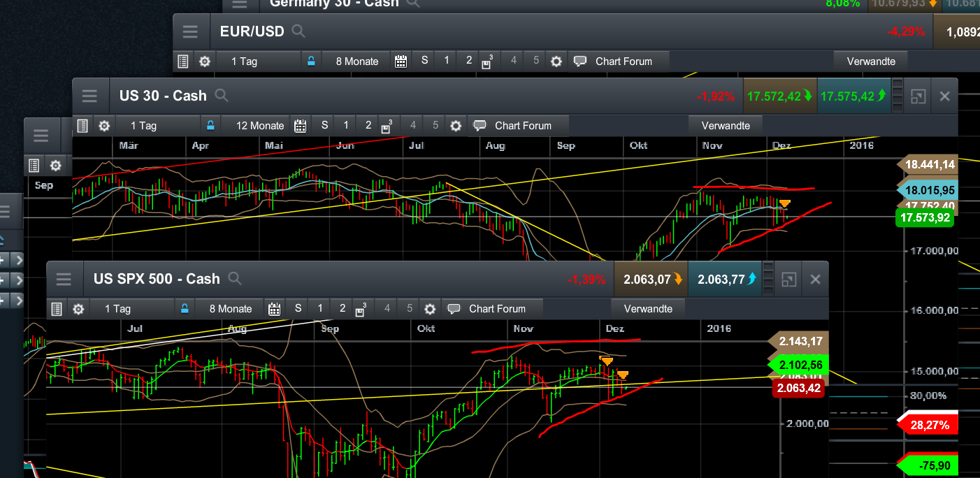Screen dimensions: 980x478
Task: Open Chart Forum in the EUR/USD window
Action: pyautogui.click(x=619, y=61)
